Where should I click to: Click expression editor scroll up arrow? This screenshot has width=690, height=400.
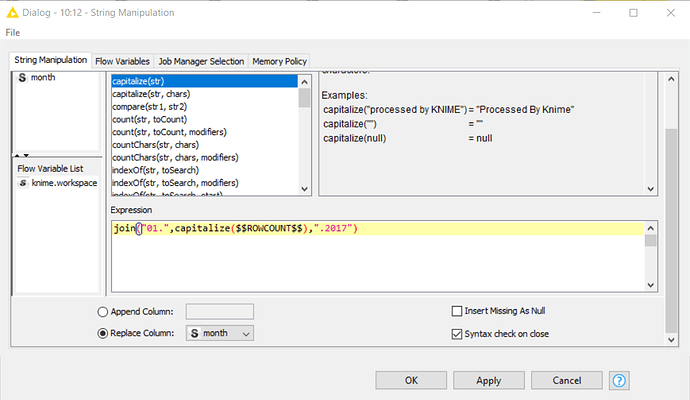click(651, 228)
